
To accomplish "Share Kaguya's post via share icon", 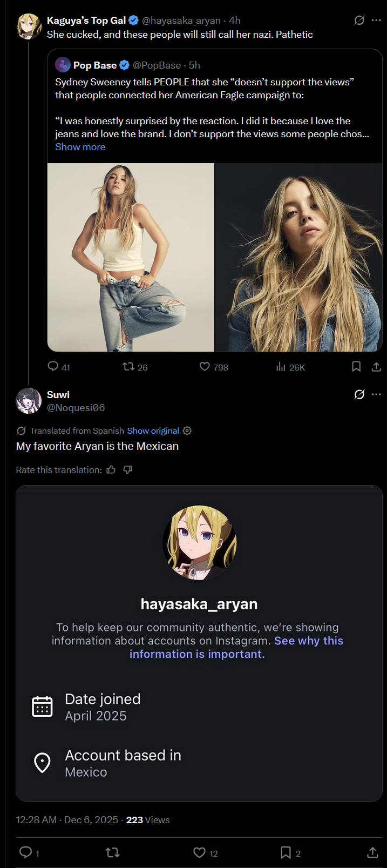I will (376, 367).
